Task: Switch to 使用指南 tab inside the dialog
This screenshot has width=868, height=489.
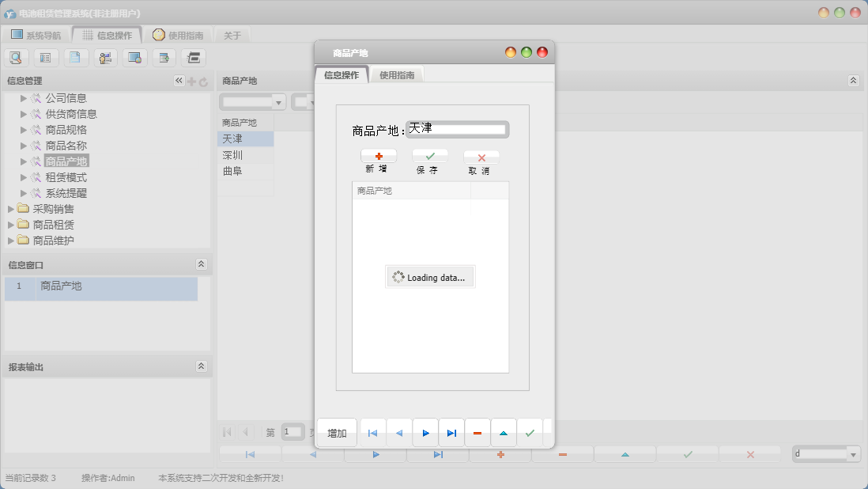Action: pyautogui.click(x=396, y=75)
